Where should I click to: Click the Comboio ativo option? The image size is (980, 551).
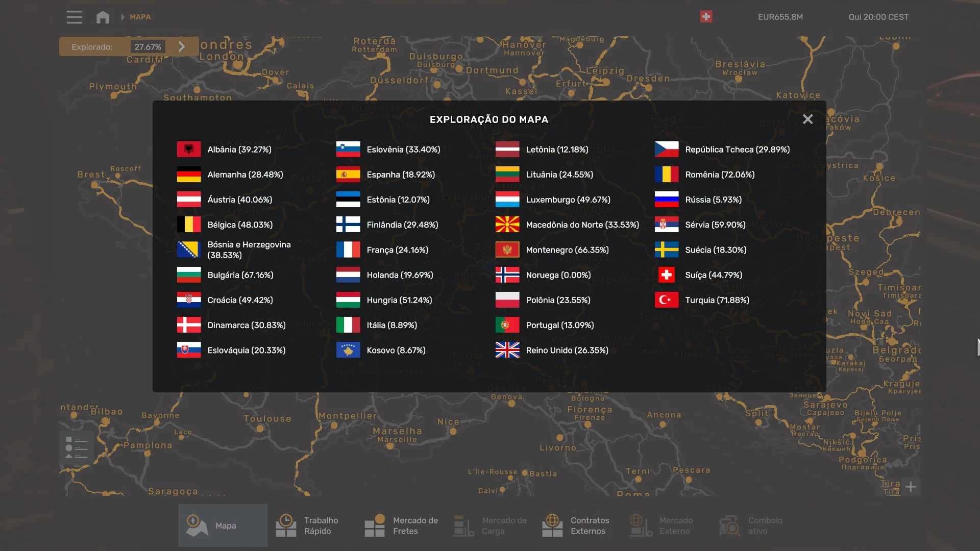click(x=751, y=525)
